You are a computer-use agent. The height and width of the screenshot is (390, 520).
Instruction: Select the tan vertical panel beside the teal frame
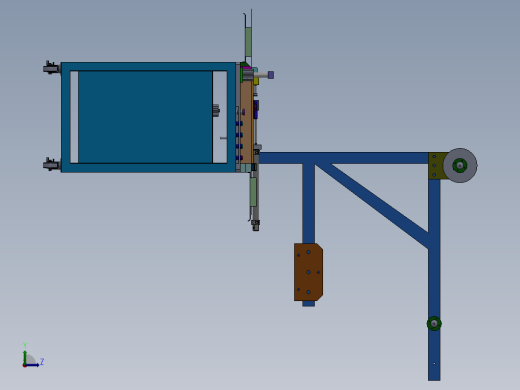(x=247, y=121)
